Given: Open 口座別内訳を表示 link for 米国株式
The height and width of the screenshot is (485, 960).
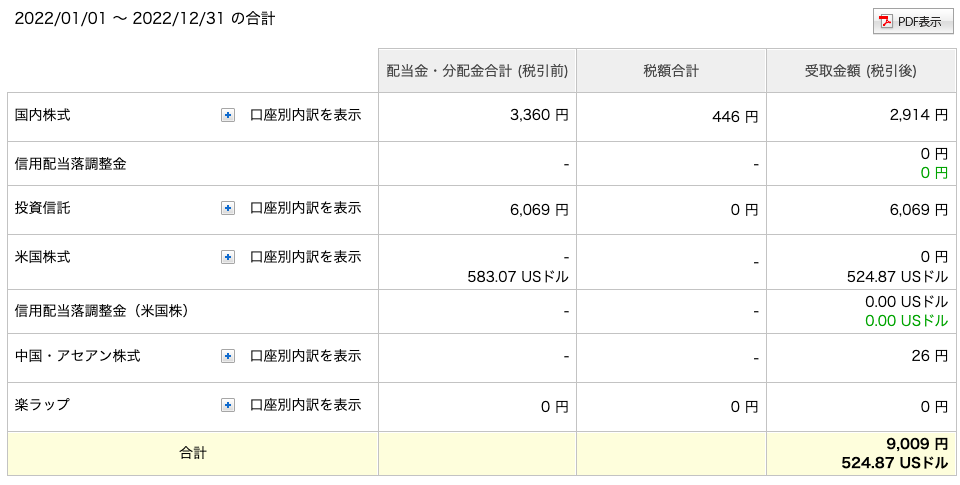Looking at the screenshot, I should point(306,257).
